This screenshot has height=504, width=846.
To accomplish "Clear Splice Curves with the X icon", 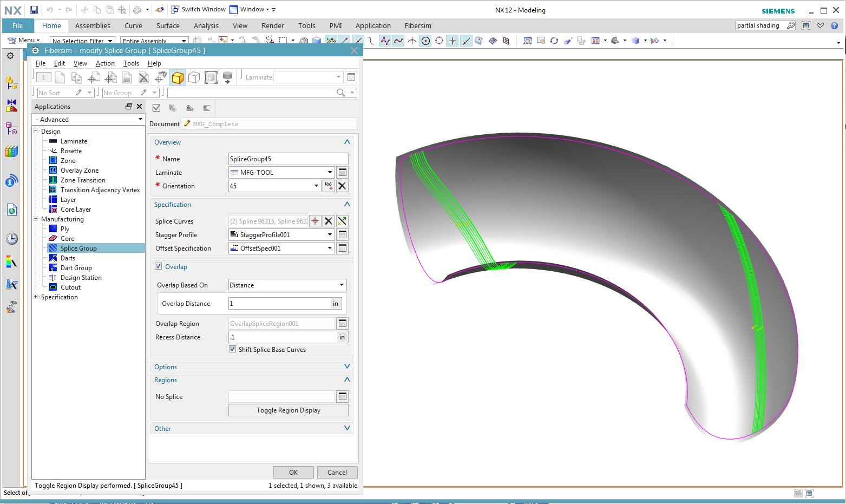I will click(329, 221).
